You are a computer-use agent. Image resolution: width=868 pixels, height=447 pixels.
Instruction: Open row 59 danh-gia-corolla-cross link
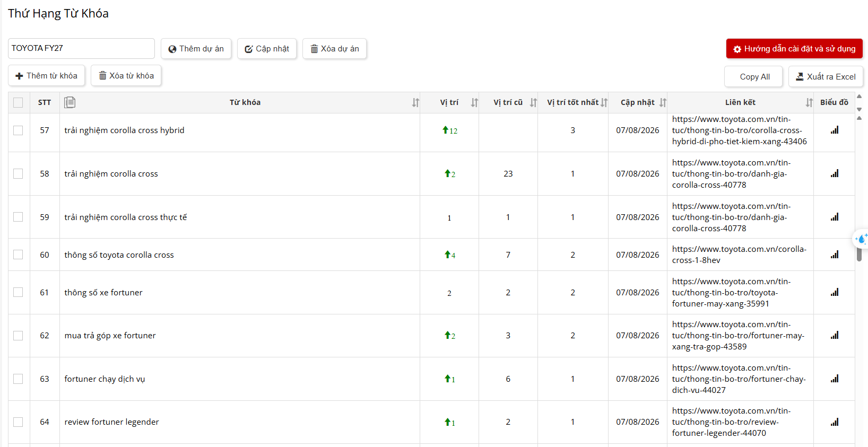click(x=731, y=217)
